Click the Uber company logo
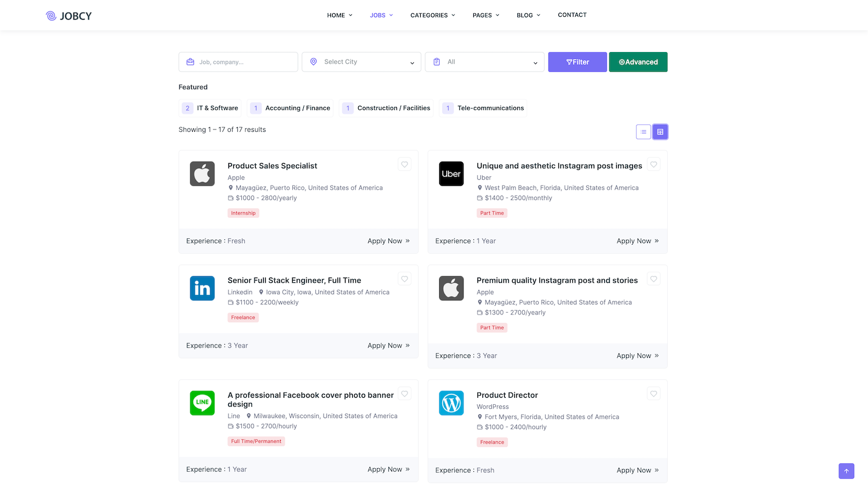The image size is (868, 488). (451, 173)
